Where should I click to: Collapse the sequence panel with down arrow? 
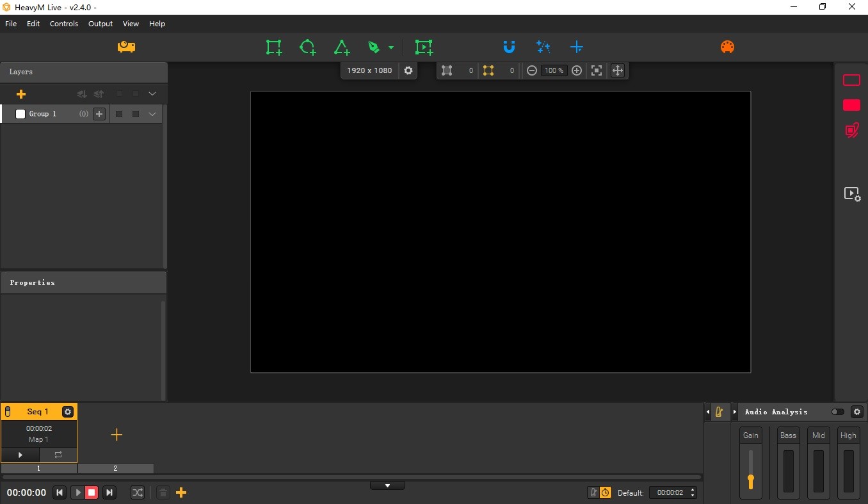(387, 485)
